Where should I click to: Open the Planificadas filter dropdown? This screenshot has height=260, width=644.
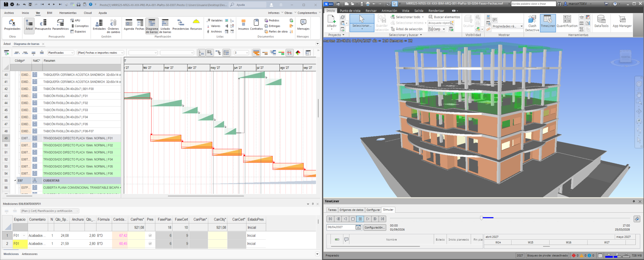click(61, 53)
